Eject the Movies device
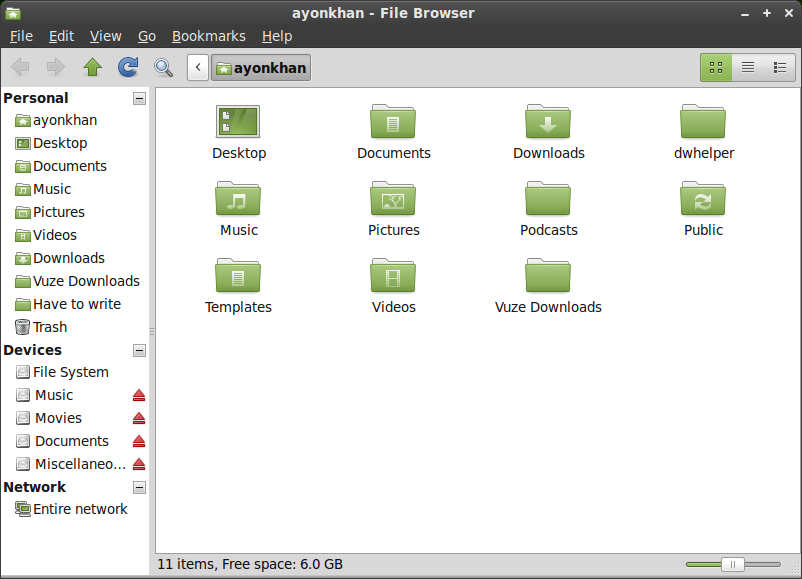802x579 pixels. coord(139,418)
